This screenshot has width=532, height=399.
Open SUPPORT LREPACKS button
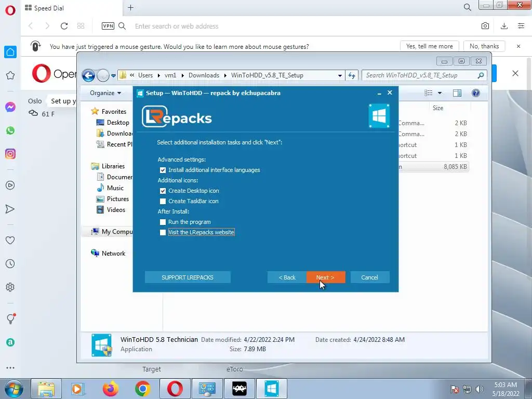[x=188, y=277]
